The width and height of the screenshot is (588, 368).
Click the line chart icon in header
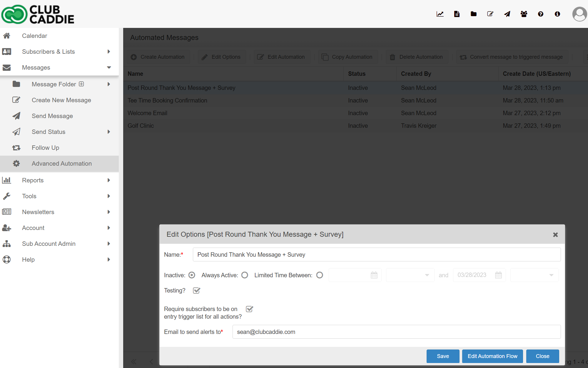(440, 14)
